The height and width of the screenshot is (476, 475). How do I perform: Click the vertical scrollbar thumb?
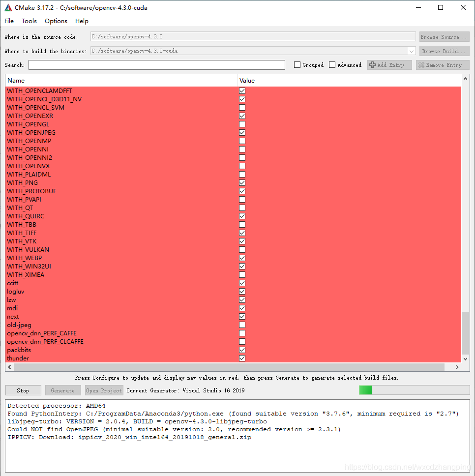pyautogui.click(x=465, y=333)
